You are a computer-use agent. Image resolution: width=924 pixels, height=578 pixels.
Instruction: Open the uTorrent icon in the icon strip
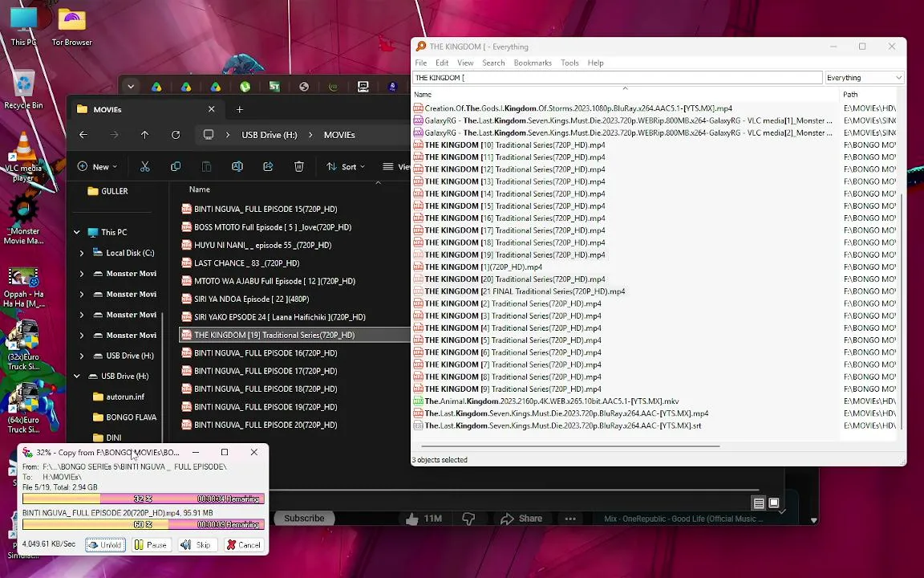[245, 87]
